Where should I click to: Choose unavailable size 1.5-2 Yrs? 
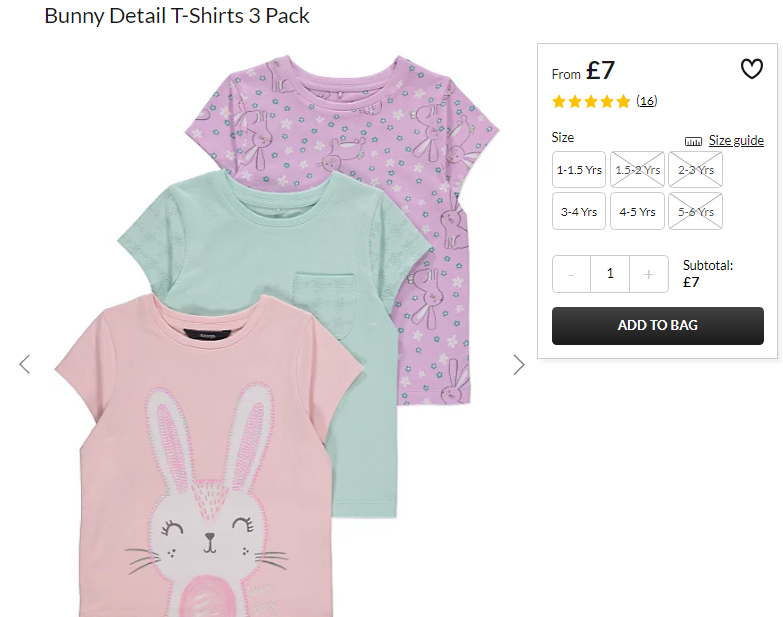click(637, 170)
